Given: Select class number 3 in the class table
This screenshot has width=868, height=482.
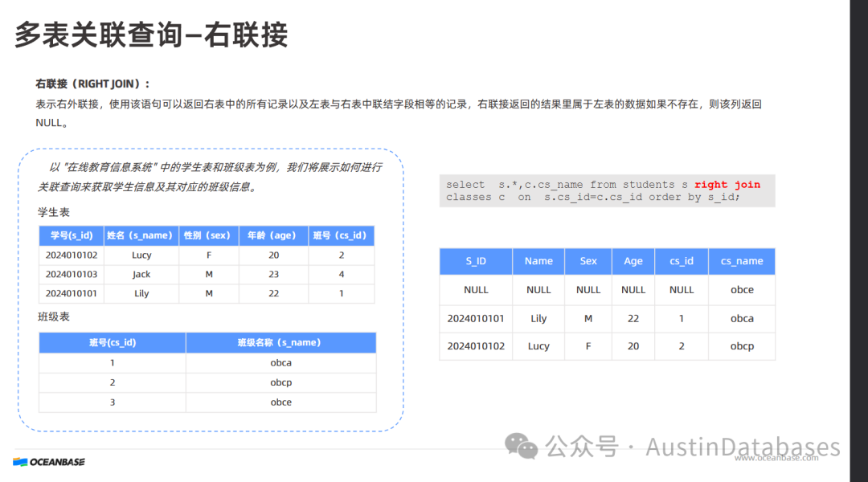Looking at the screenshot, I should pos(113,402).
